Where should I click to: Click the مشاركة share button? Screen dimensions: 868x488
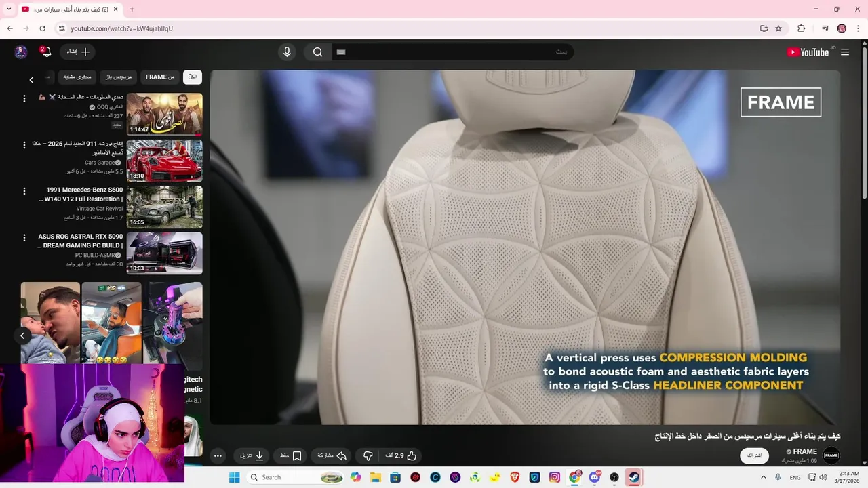pos(332,455)
